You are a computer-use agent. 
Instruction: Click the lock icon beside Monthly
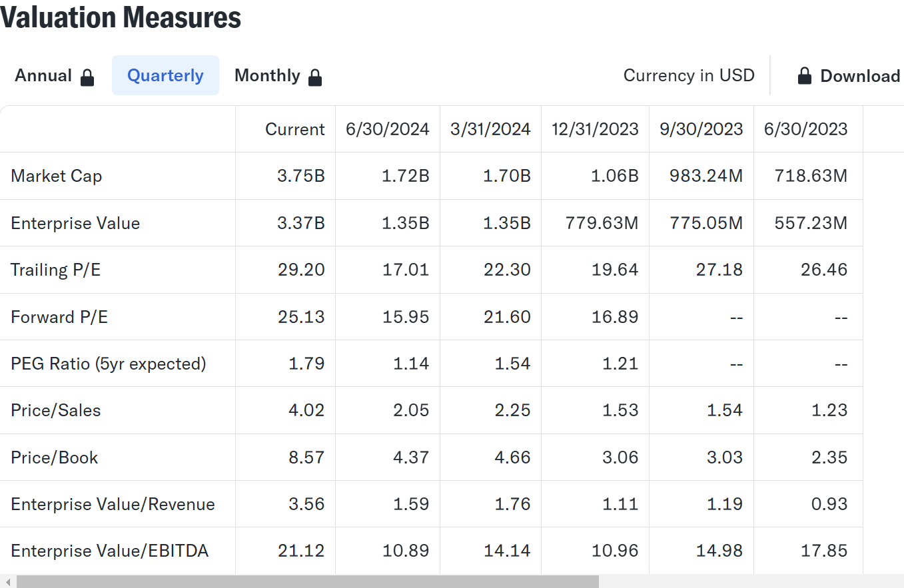(x=316, y=77)
